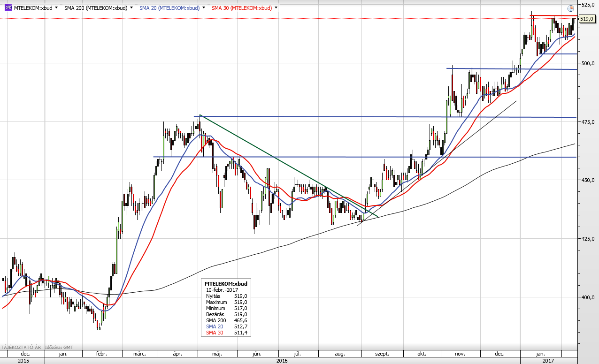Screen dimensions: 599x364
Task: Click the blue SMA 20 (MTELEKOM:xbud) label
Action: 169,8
